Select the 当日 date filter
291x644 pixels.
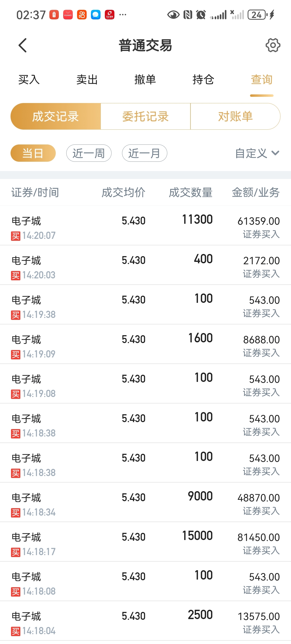pos(33,153)
